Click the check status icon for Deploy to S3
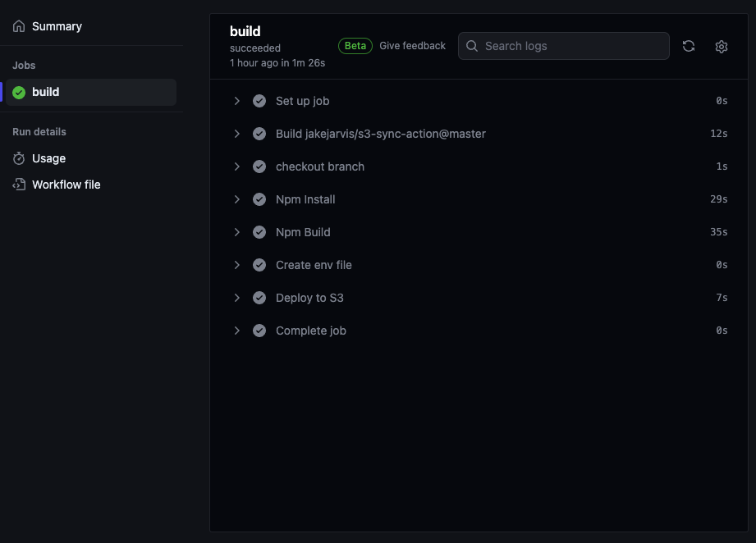Viewport: 756px width, 543px height. [x=259, y=298]
